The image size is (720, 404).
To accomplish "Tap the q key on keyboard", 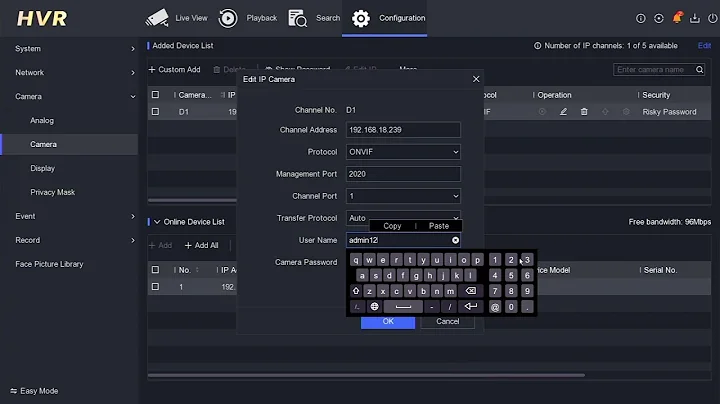I will click(x=355, y=260).
